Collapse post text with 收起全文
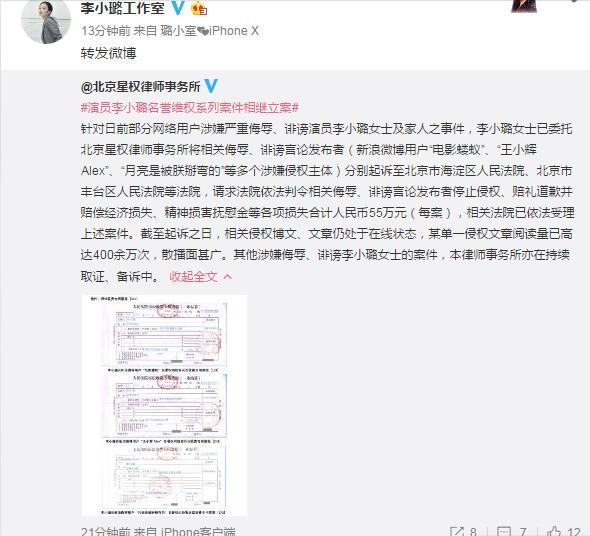The width and height of the screenshot is (590, 536). tap(193, 277)
